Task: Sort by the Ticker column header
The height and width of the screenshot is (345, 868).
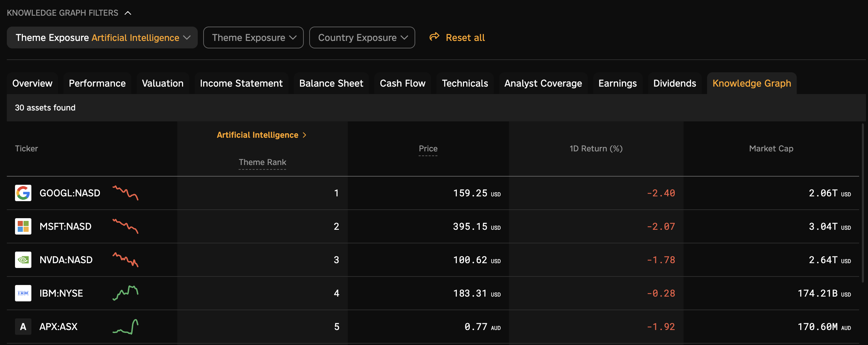Action: [27, 149]
